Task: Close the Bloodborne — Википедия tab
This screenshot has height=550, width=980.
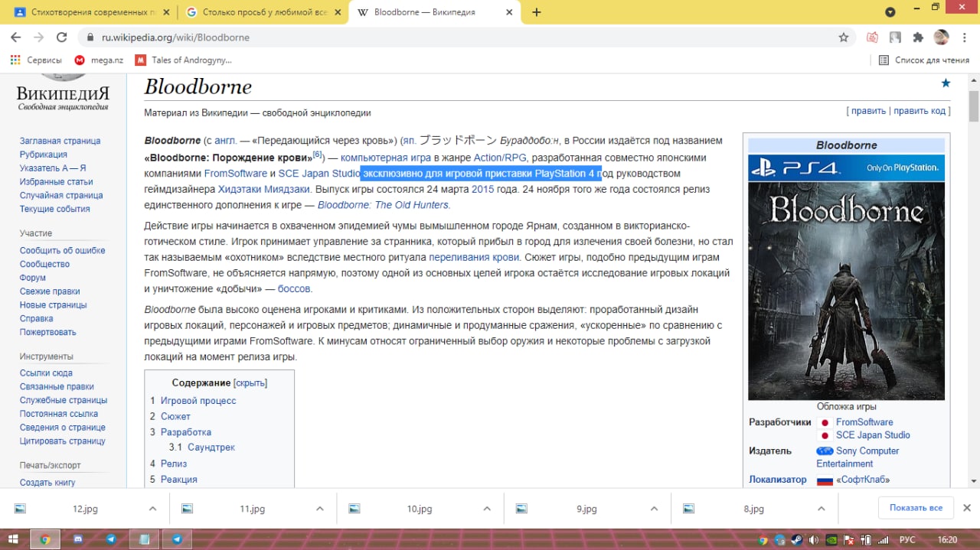Action: [x=508, y=12]
